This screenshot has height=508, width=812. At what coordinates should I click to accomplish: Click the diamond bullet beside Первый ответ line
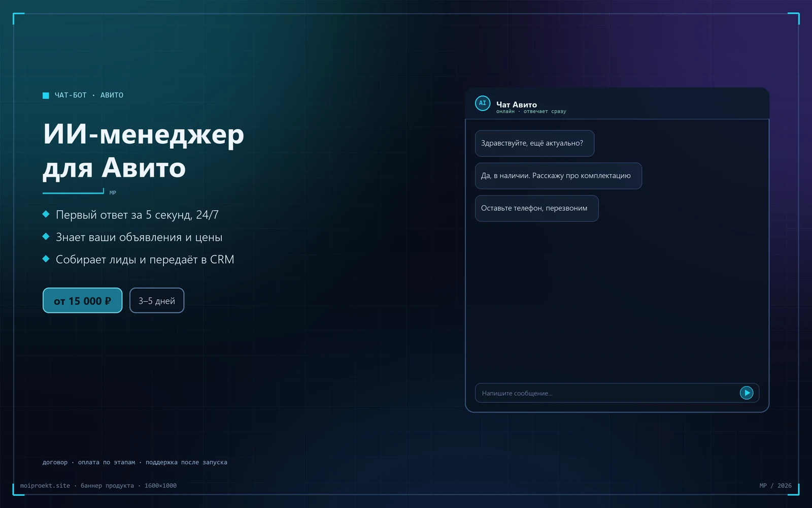[x=46, y=214]
